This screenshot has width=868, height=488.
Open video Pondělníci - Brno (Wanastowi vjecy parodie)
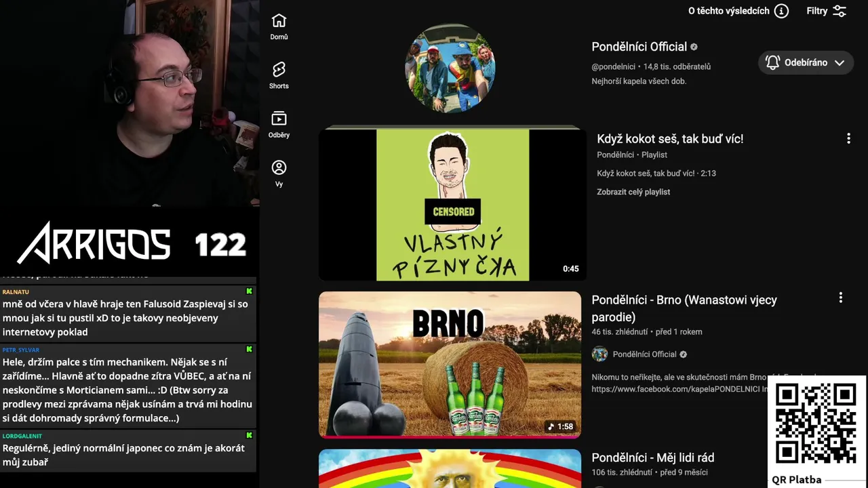click(x=684, y=308)
